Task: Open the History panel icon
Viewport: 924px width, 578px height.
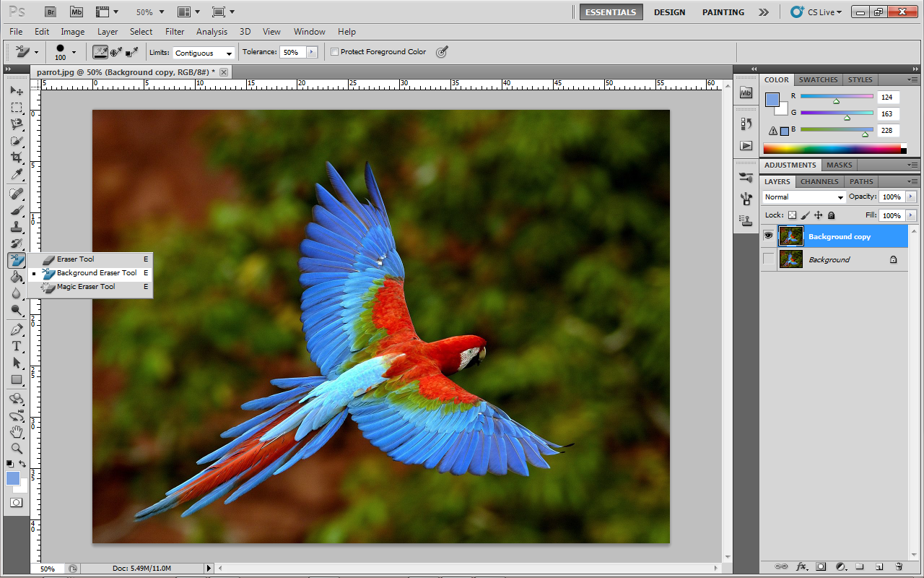Action: [746, 124]
